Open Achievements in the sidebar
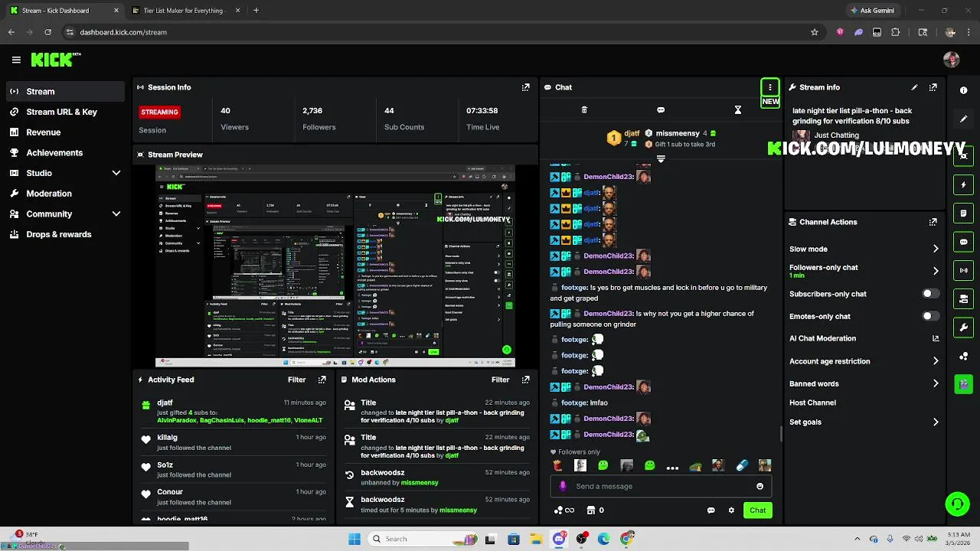 coord(65,153)
